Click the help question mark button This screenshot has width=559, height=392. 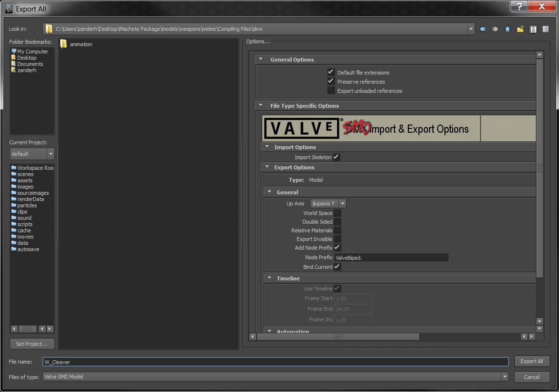coord(519,6)
